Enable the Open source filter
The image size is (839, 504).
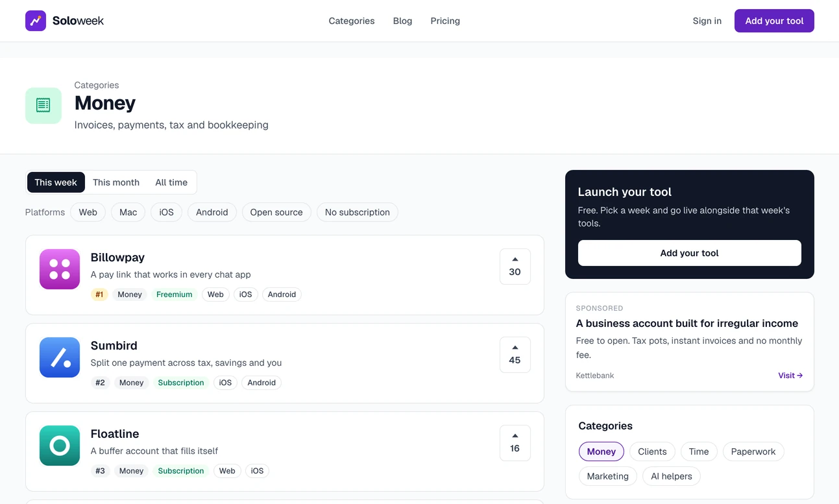[x=276, y=212]
